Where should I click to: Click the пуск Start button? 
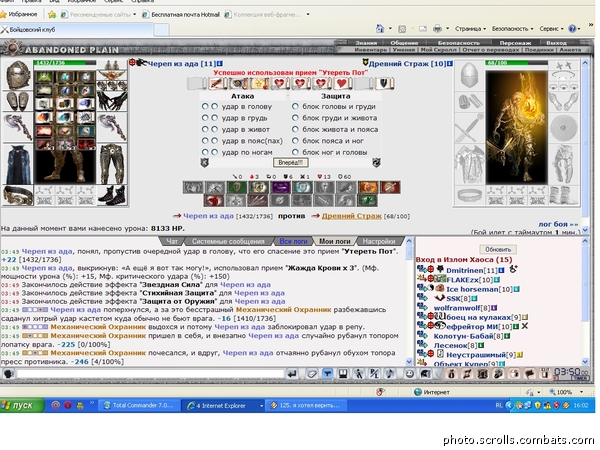click(21, 406)
